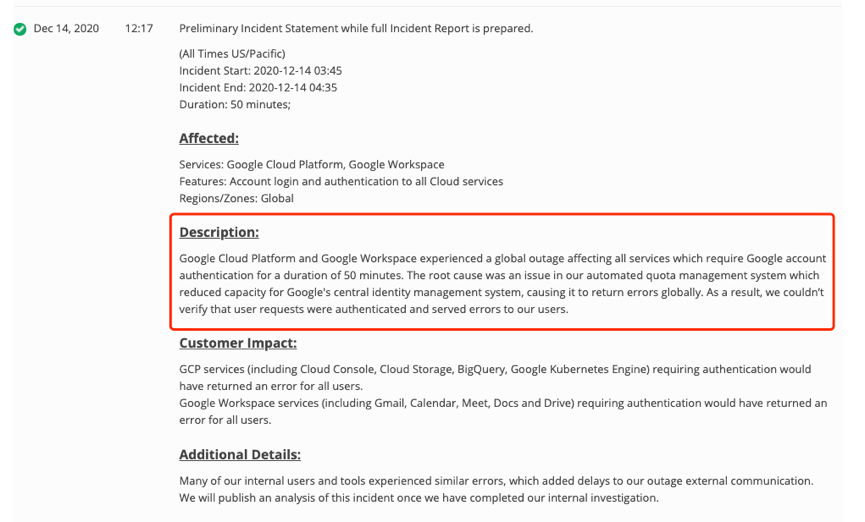The image size is (865, 522).
Task: Click the Google Workspace services impact paragraph
Action: pos(503,412)
